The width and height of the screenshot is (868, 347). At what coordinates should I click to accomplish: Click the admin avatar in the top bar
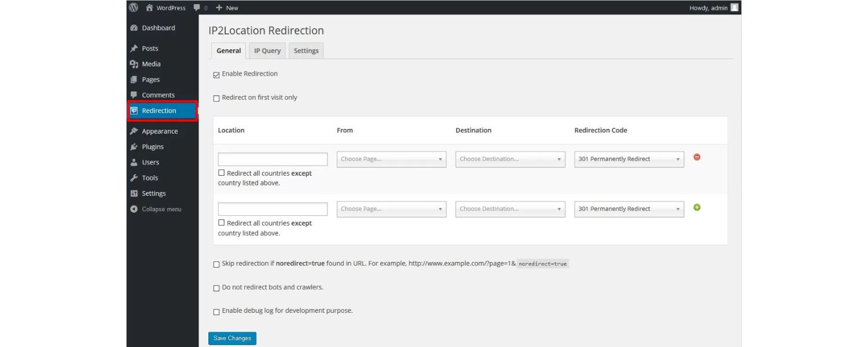tap(733, 8)
